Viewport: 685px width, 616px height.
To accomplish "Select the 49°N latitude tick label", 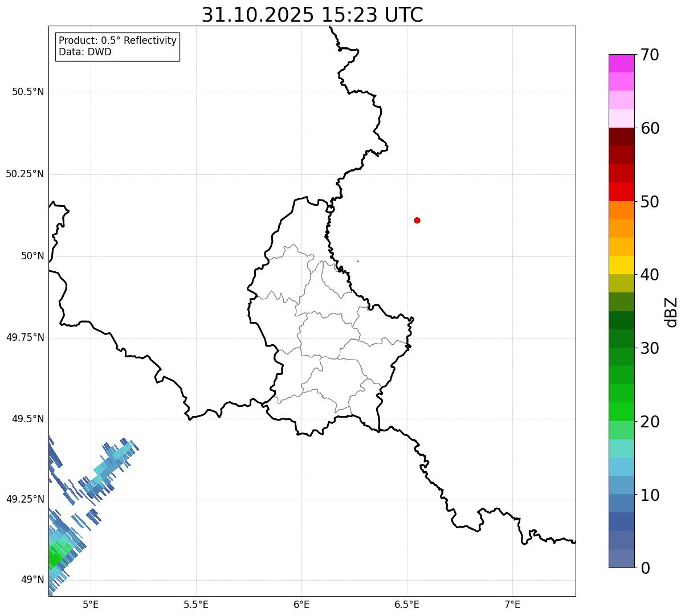I will 32,580.
